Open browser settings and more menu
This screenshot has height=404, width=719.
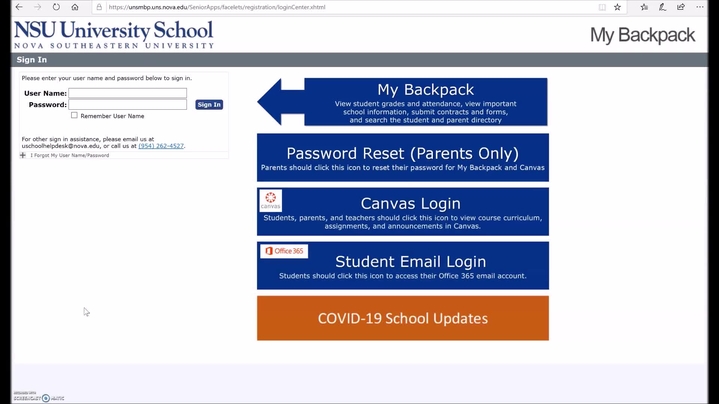pos(700,7)
